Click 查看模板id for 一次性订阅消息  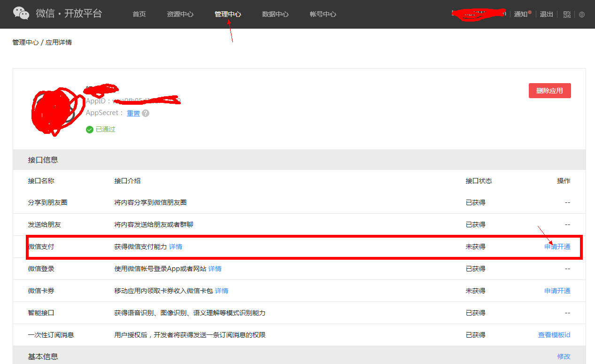pyautogui.click(x=554, y=335)
